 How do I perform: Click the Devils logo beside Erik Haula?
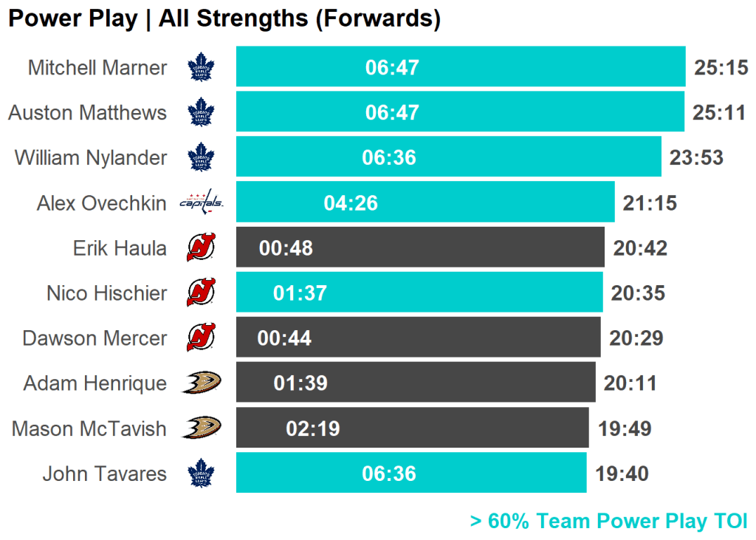click(201, 247)
